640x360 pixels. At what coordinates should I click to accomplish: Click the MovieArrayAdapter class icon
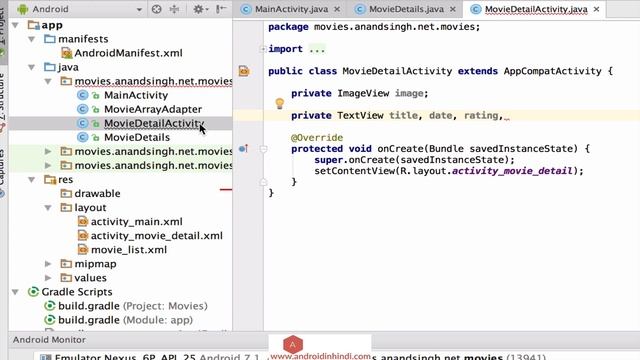(x=82, y=109)
